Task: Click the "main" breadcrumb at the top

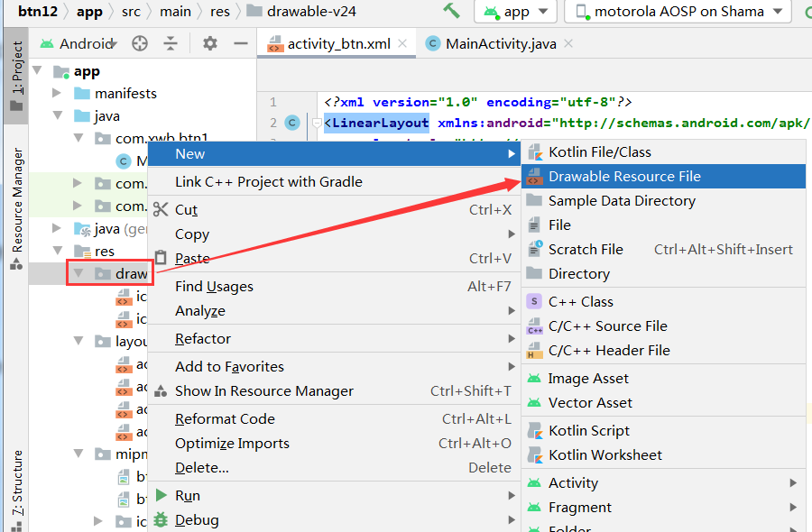Action: (x=174, y=13)
